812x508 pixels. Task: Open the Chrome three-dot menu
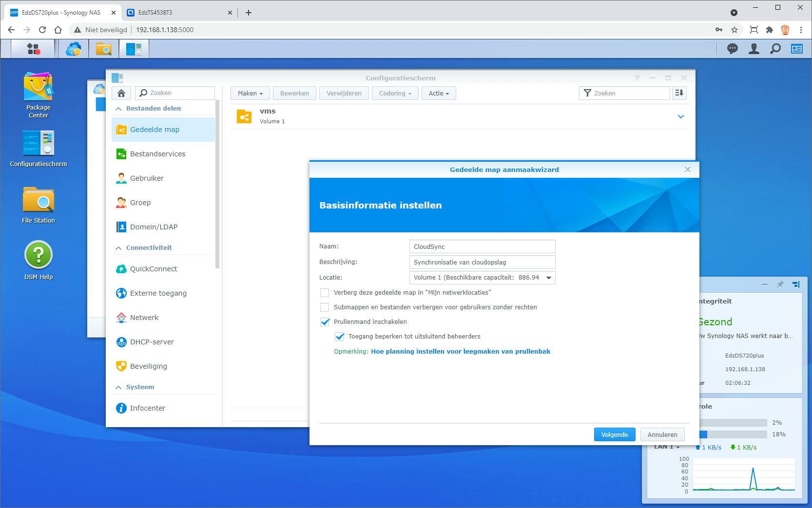click(x=801, y=30)
